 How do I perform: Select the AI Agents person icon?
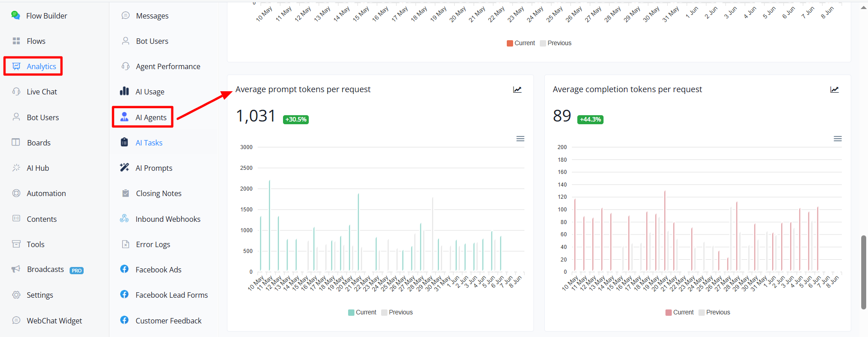coord(124,117)
